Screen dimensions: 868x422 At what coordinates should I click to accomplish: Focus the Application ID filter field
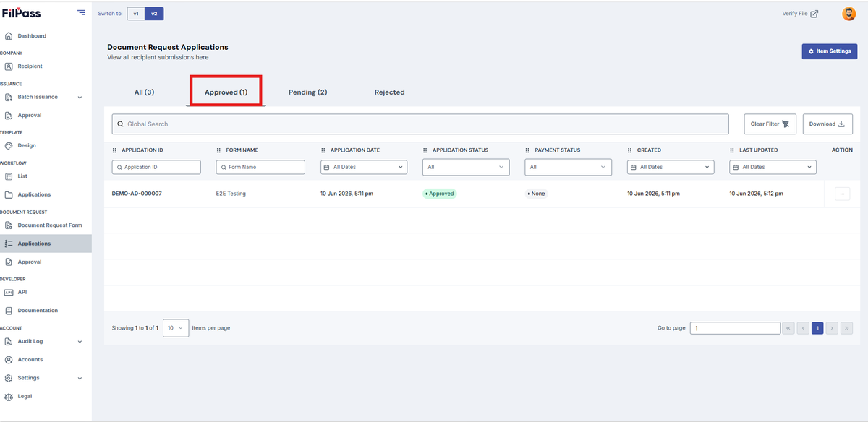156,167
